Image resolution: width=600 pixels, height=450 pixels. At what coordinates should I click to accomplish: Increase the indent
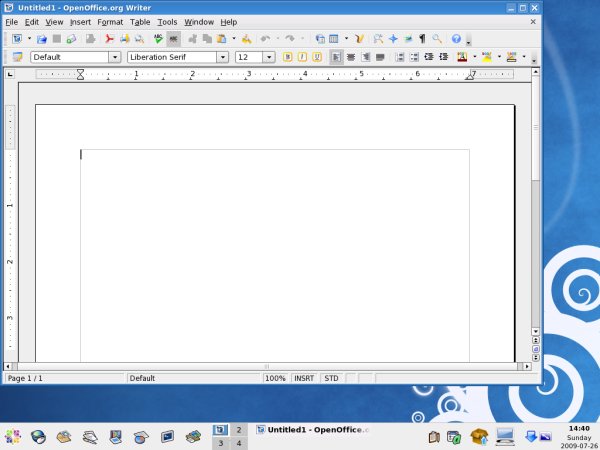pyautogui.click(x=443, y=57)
